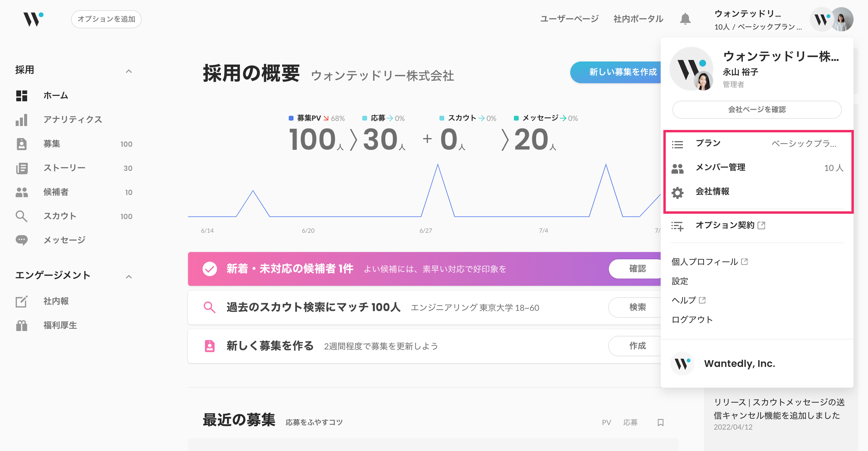Click the オプション契約 list-plus icon
The image size is (868, 451).
(677, 226)
